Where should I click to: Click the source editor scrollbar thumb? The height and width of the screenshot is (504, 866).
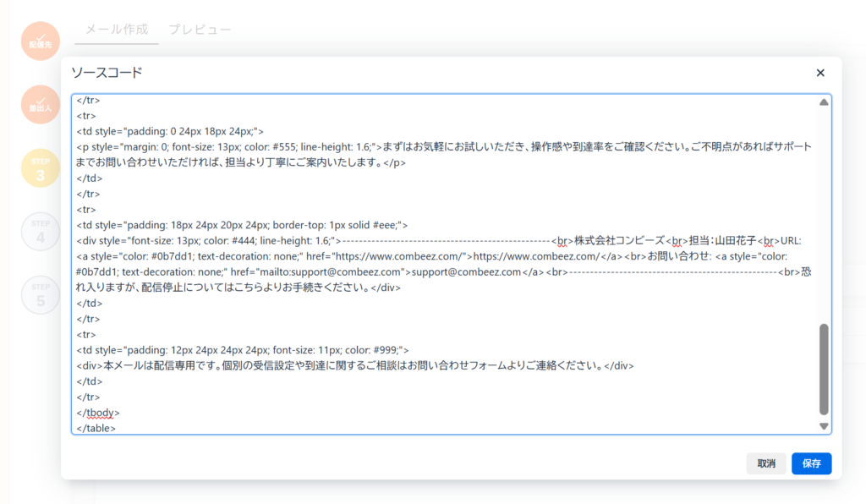tap(824, 369)
